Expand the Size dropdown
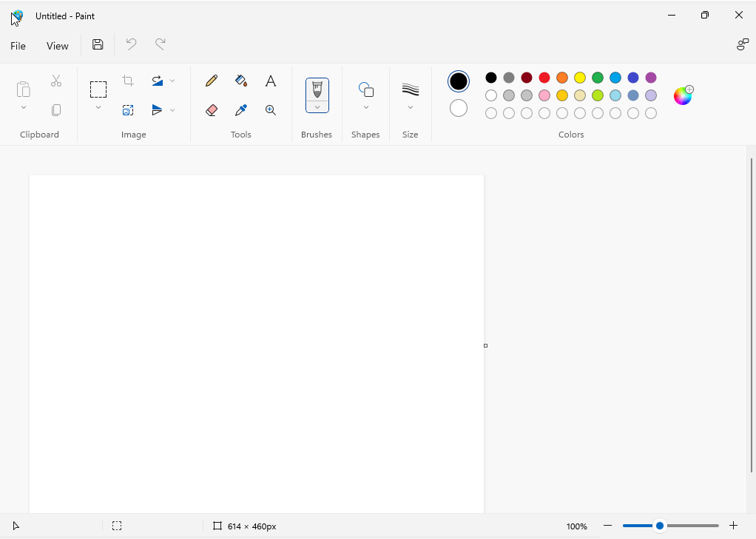756x539 pixels. tap(411, 106)
